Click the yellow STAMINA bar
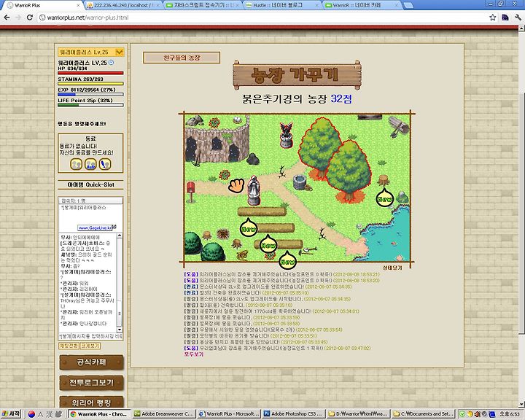Screen dimensions: 525x420 tap(90, 84)
